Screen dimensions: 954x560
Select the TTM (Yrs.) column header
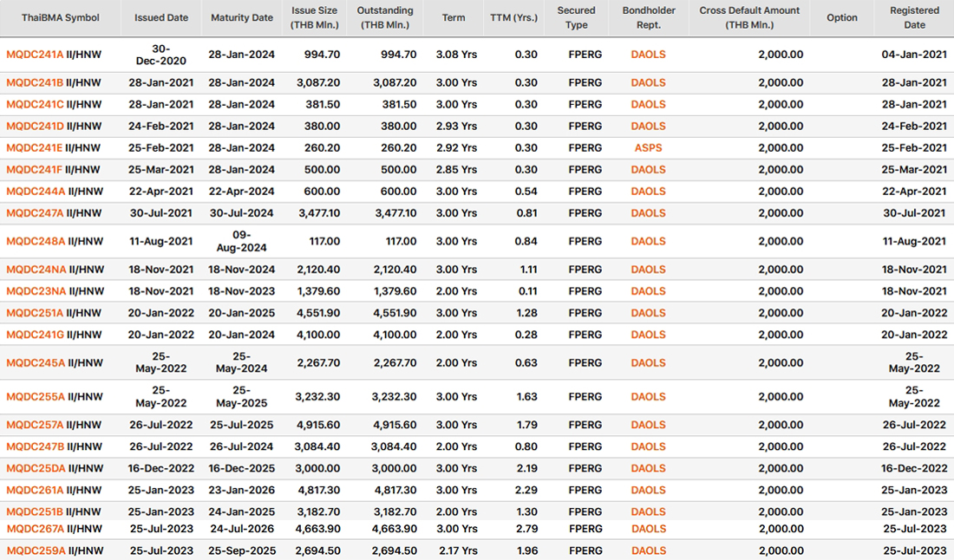(514, 17)
